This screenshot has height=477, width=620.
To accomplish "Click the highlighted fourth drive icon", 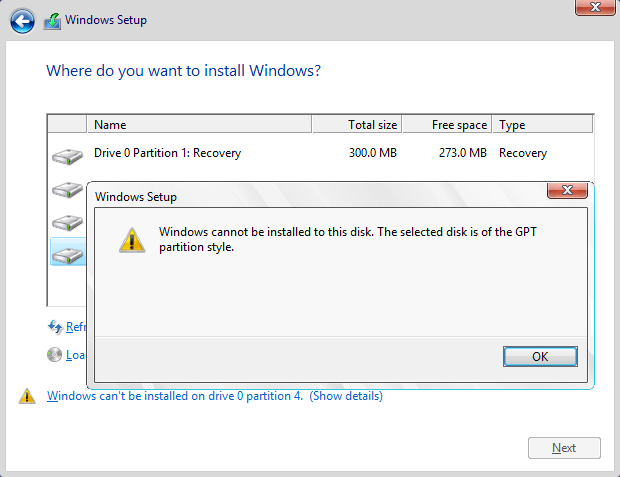I will pos(68,254).
